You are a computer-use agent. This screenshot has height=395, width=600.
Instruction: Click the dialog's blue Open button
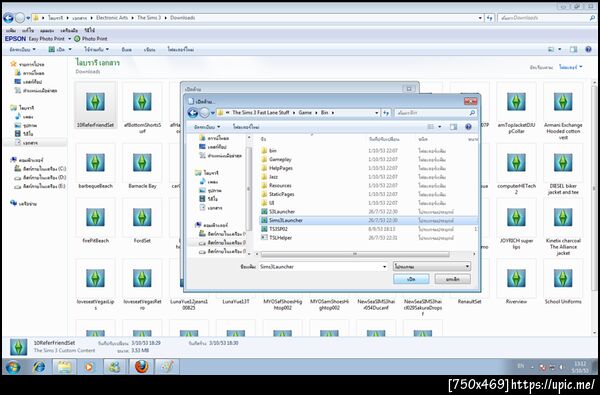pos(411,279)
